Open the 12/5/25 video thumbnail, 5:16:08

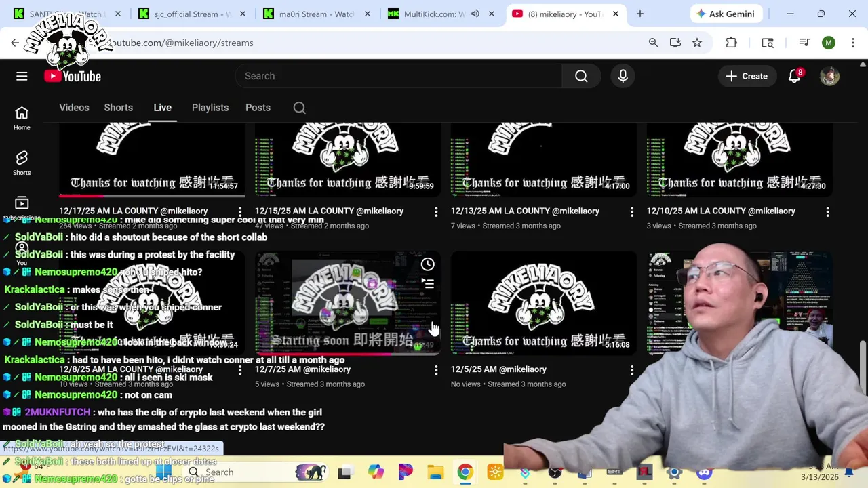click(544, 303)
